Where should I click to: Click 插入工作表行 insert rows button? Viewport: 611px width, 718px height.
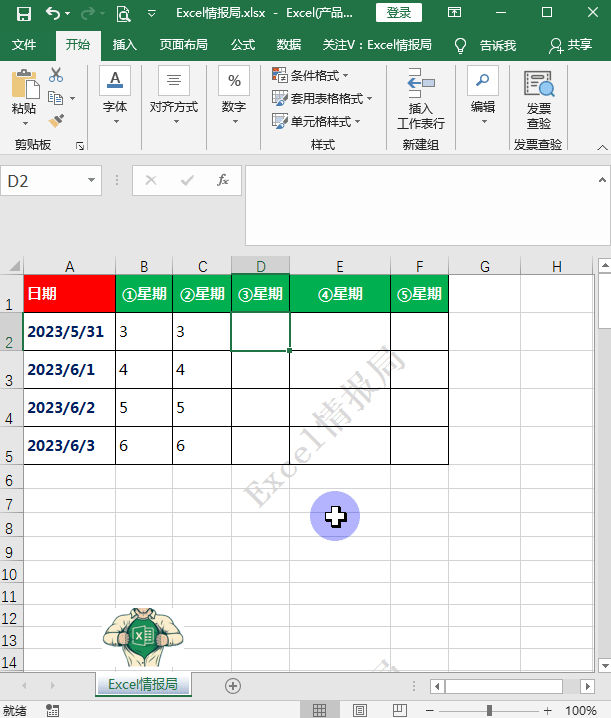coord(421,99)
